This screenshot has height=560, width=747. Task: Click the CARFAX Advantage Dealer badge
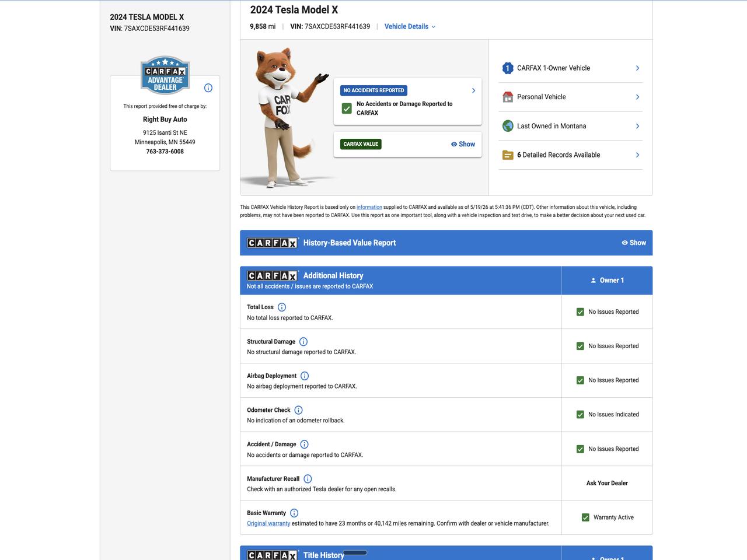click(x=165, y=75)
